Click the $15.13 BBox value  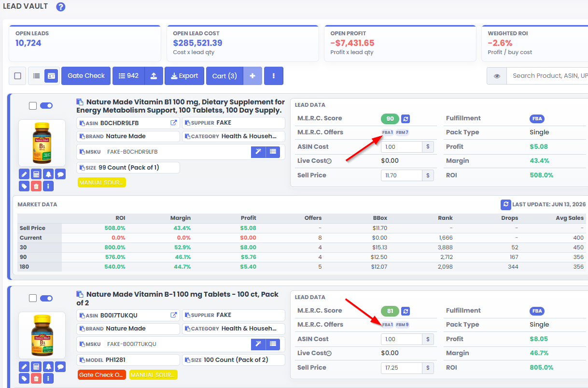(x=379, y=247)
